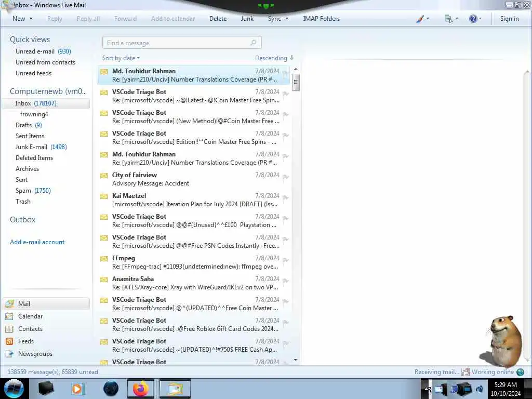Screen dimensions: 532x399
Task: Click the Working online status icon
Action: tap(520, 372)
